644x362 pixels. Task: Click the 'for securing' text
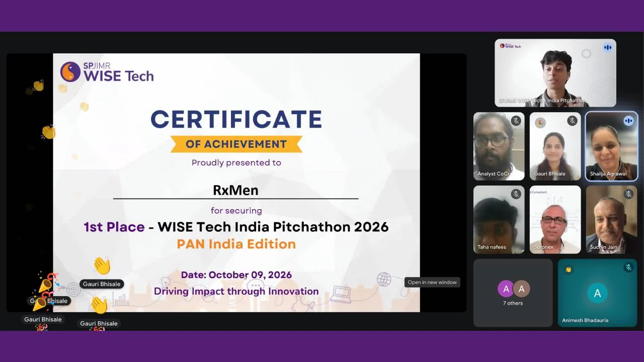pos(236,211)
